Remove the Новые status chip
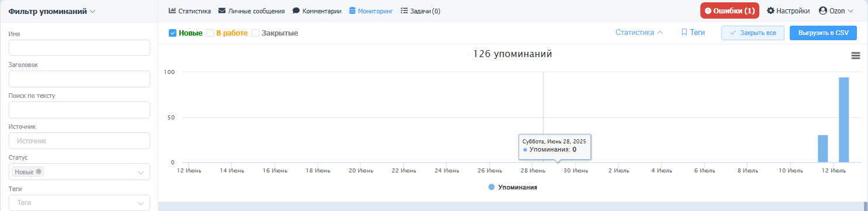 39,171
